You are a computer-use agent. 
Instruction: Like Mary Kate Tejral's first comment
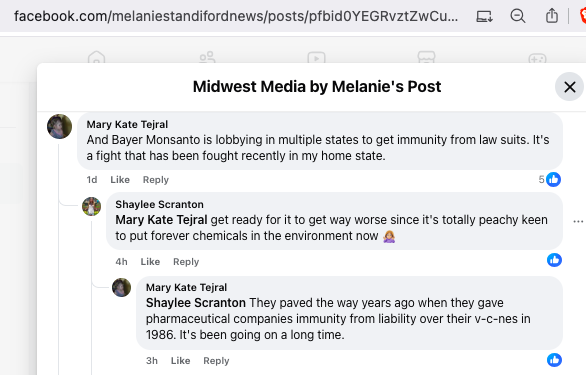click(120, 180)
